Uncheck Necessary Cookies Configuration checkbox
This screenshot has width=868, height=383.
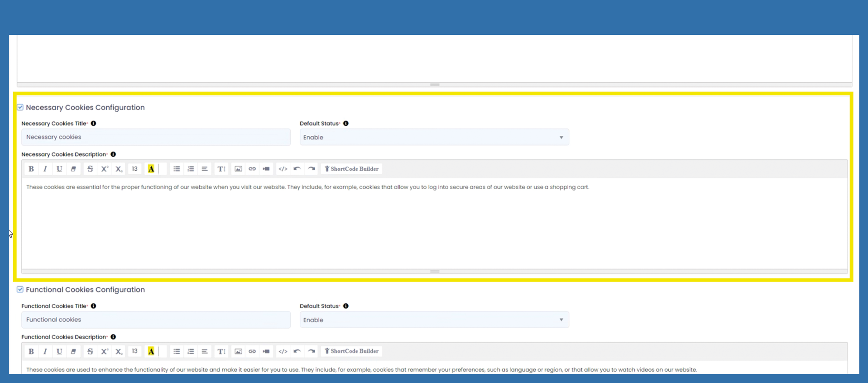click(20, 107)
